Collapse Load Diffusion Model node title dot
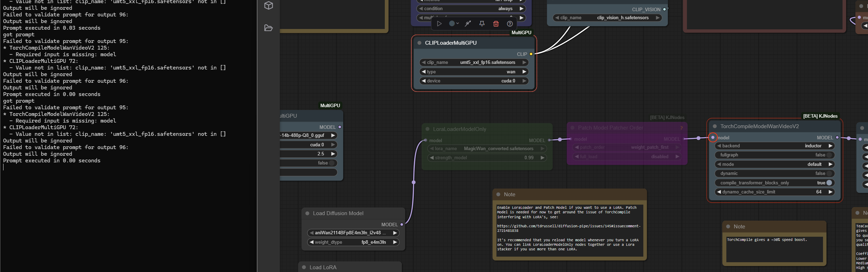Image resolution: width=868 pixels, height=272 pixels. (x=307, y=213)
